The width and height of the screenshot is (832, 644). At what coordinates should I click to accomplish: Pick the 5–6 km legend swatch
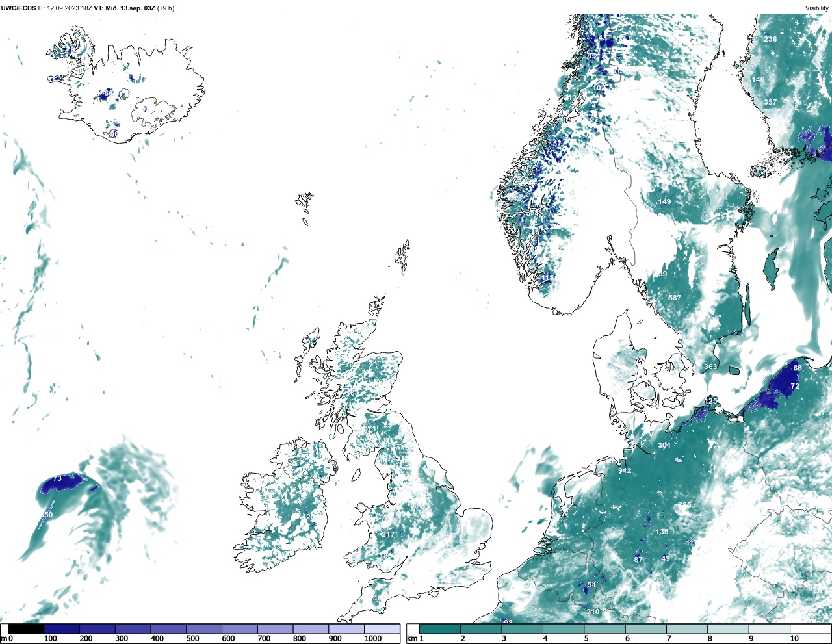(x=604, y=629)
